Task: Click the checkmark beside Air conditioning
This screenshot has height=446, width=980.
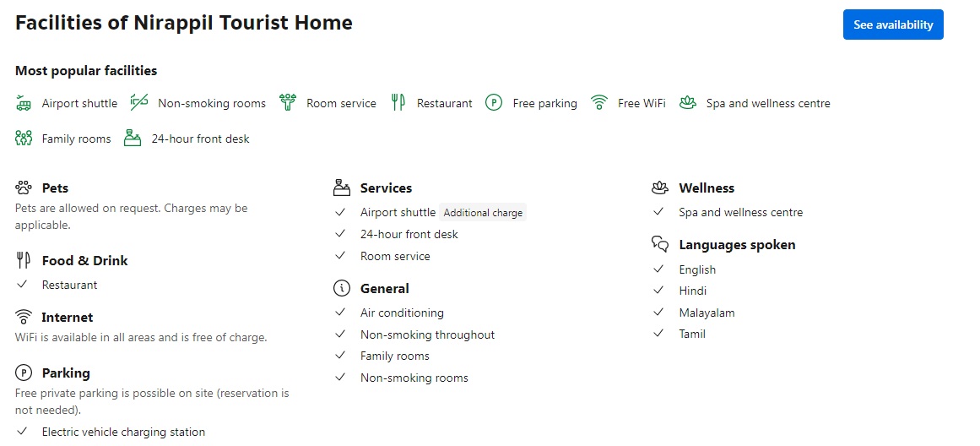Action: point(341,313)
